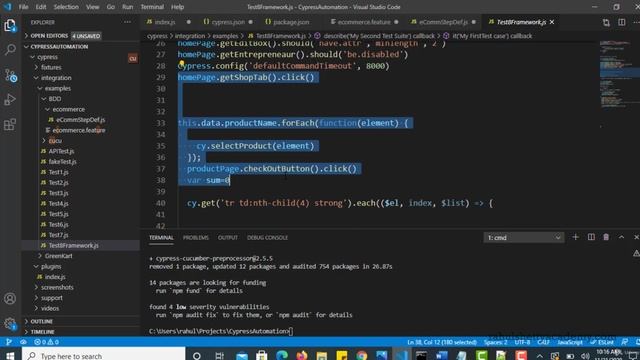Open Microsoft Edge from taskbar
Screen dimensions: 640x360
282,356
